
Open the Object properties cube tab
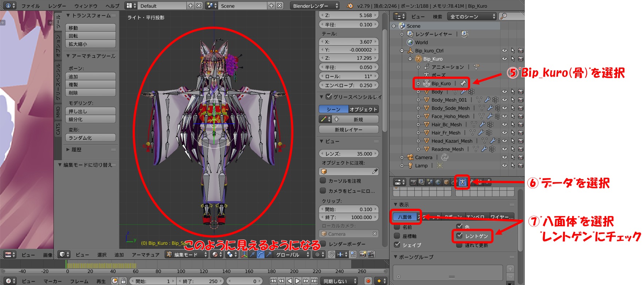pos(446,182)
